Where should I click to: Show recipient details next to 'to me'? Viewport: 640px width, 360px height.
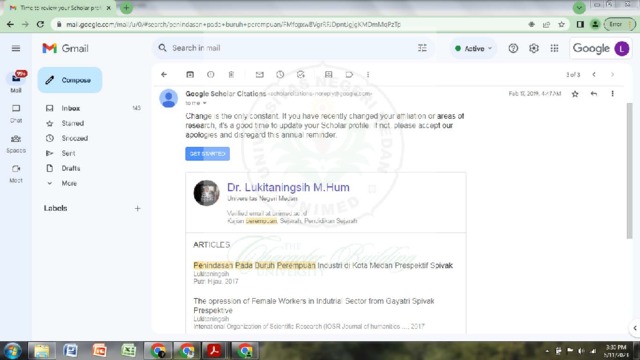pos(204,103)
